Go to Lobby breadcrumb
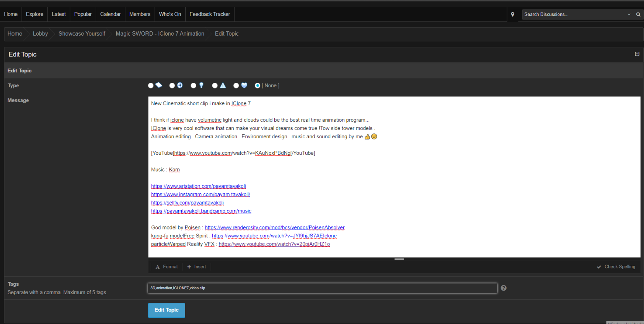This screenshot has height=324, width=644. (40, 34)
